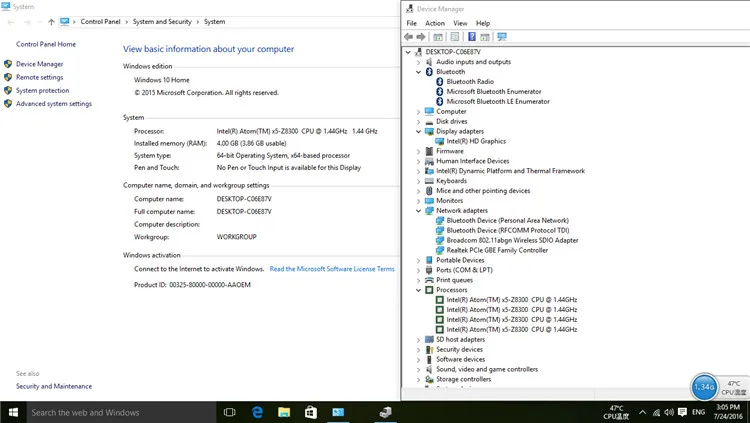Open the File menu in Device Manager
The height and width of the screenshot is (423, 750).
coord(411,23)
